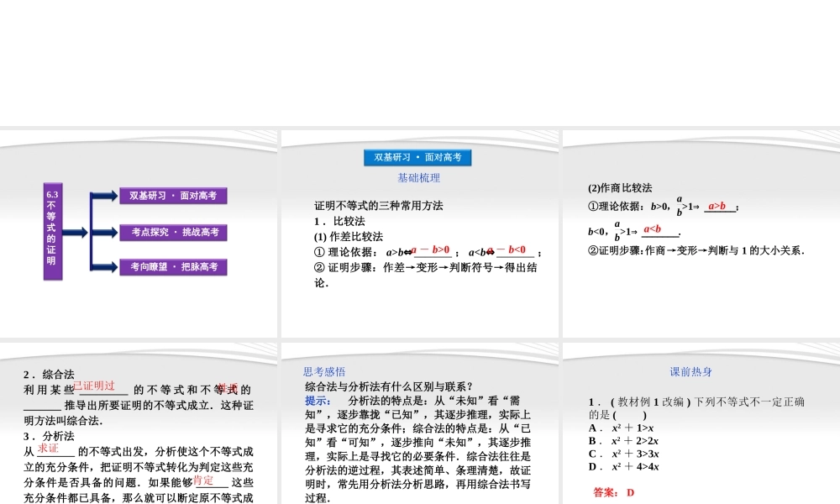Click the red answer a<b
Screen dimensions: 840x504
[x=652, y=229]
